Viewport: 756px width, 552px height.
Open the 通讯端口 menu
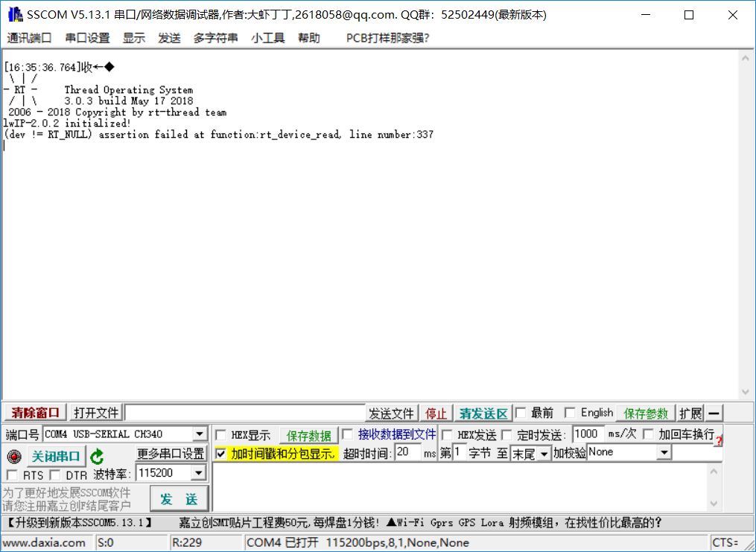coord(29,38)
